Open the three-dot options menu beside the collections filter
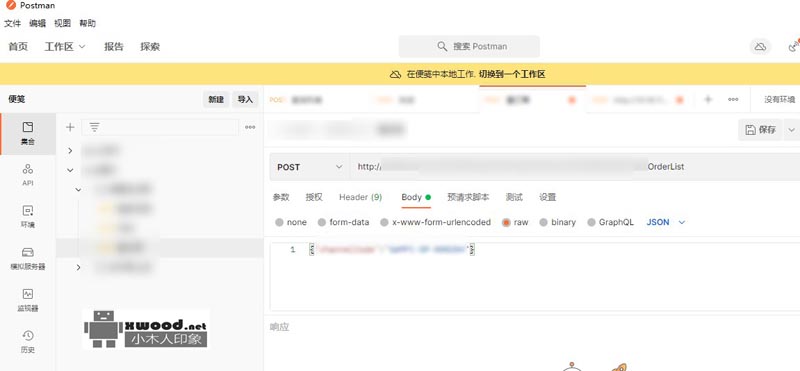 (250, 127)
